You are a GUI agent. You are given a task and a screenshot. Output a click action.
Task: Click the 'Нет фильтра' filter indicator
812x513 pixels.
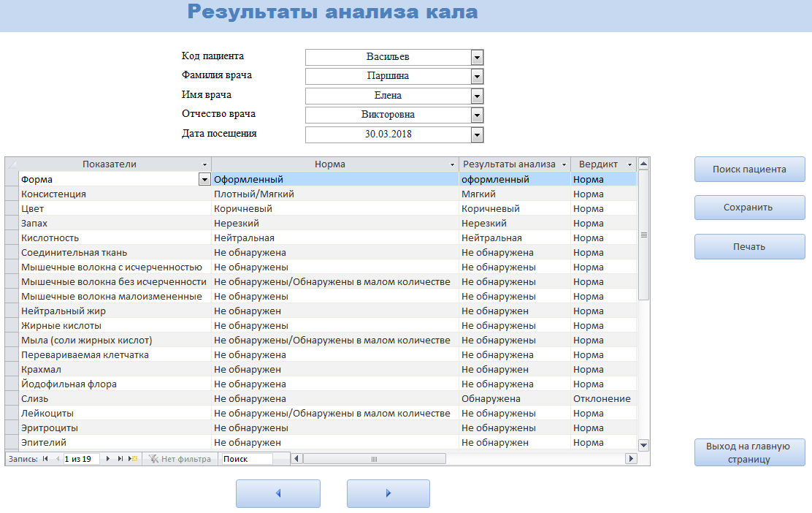tap(180, 459)
